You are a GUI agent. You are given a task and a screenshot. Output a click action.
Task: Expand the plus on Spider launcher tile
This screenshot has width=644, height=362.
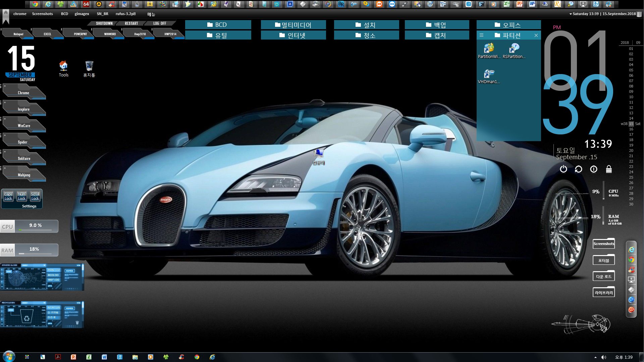click(x=5, y=135)
